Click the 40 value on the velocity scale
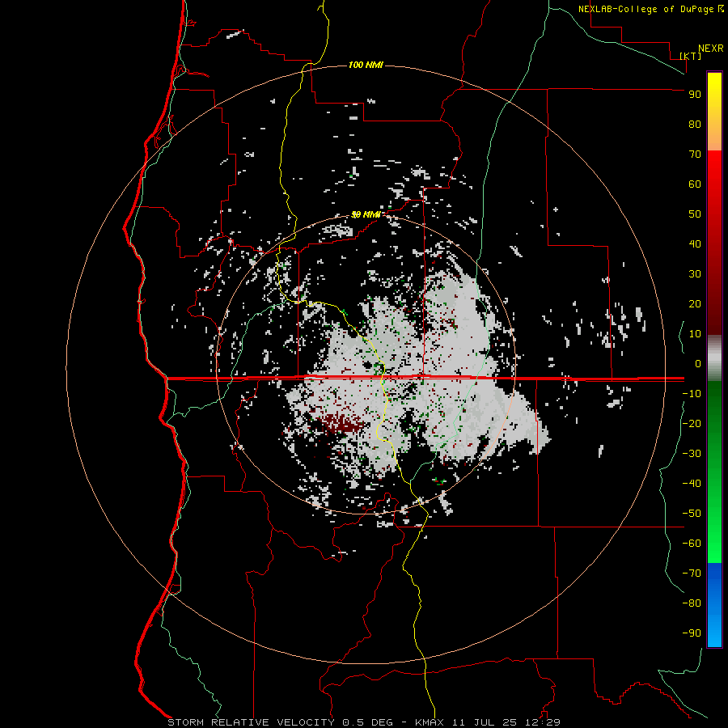The height and width of the screenshot is (728, 728). pos(695,243)
